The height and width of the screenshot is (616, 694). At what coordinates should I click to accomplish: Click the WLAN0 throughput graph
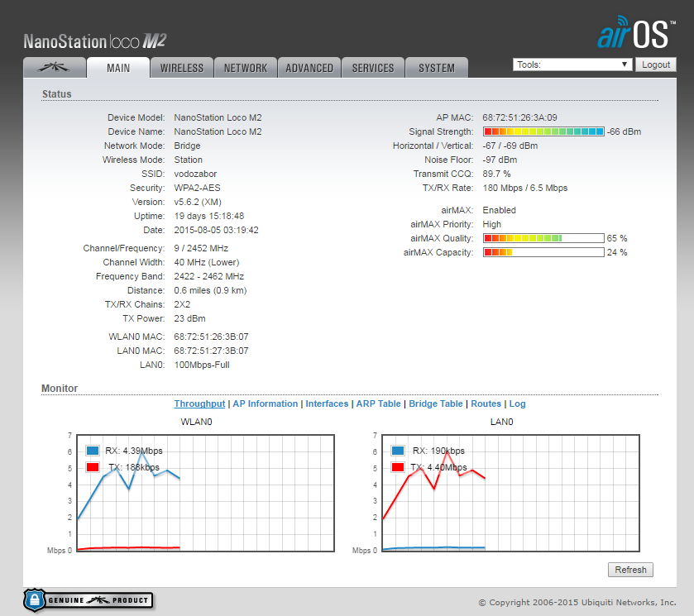click(x=205, y=493)
